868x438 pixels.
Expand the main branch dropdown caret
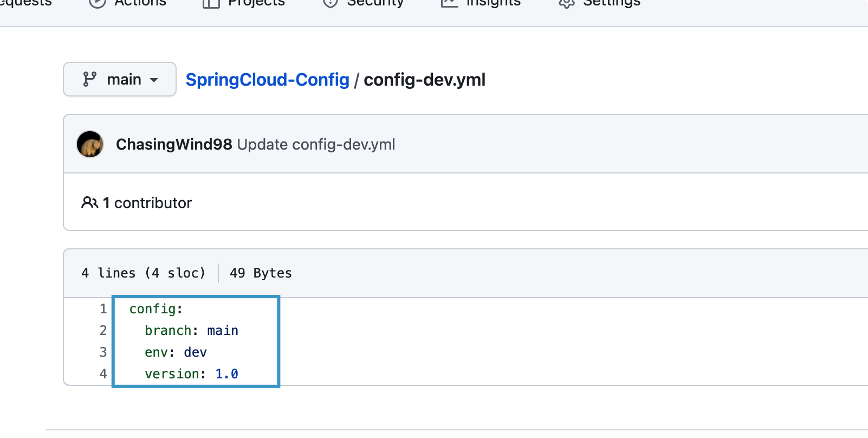[154, 80]
